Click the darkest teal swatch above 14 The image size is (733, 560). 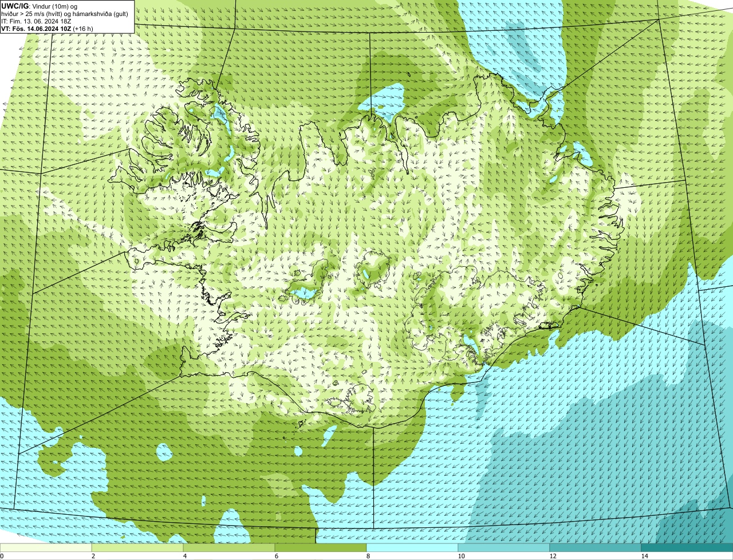(x=687, y=547)
